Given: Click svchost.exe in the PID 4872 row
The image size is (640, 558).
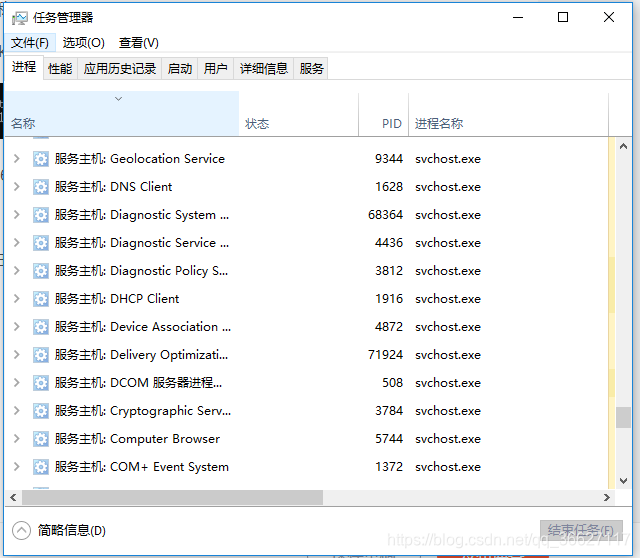Looking at the screenshot, I should (448, 327).
